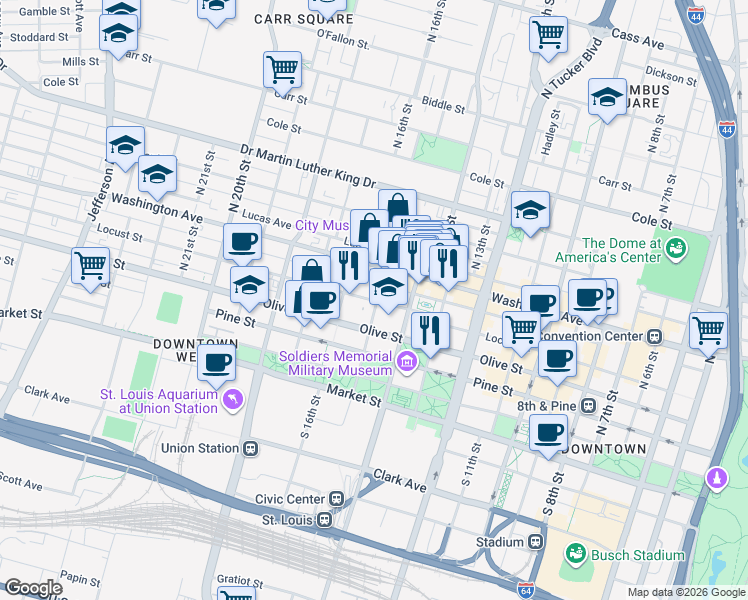Click the 'Papin St' street label
Viewport: 748px width, 600px height.
point(81,579)
